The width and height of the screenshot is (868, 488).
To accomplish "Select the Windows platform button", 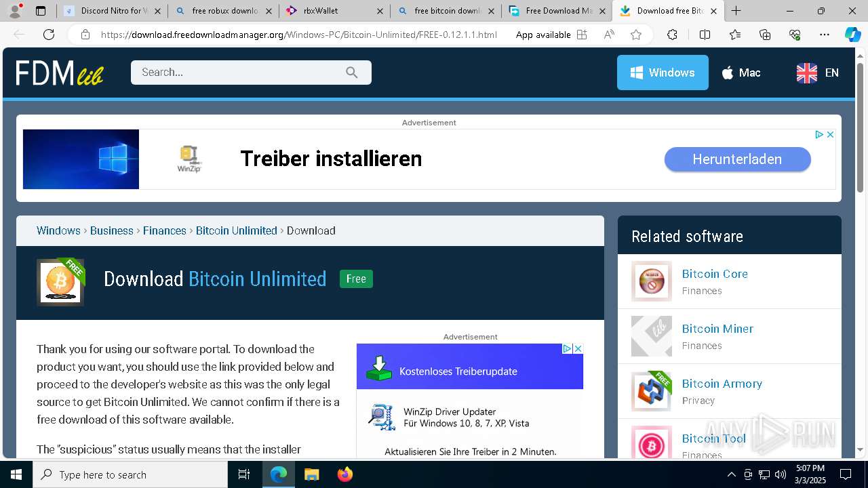I will 663,73.
